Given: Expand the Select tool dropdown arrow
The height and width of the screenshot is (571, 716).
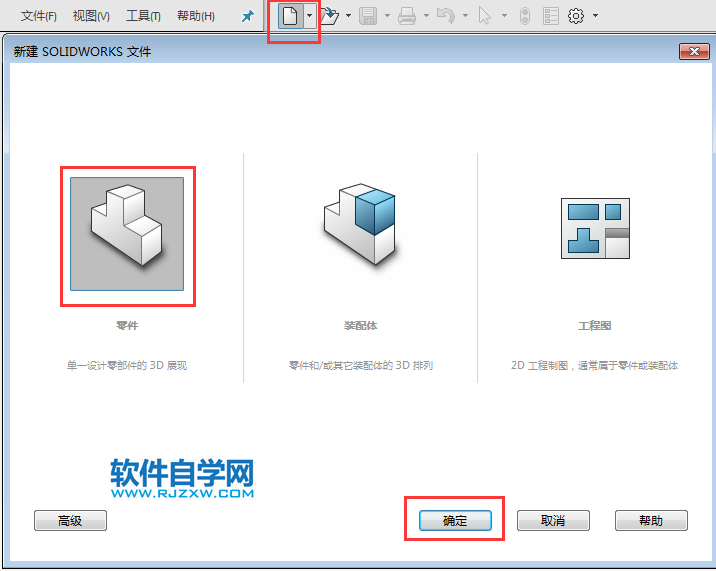Looking at the screenshot, I should click(504, 16).
